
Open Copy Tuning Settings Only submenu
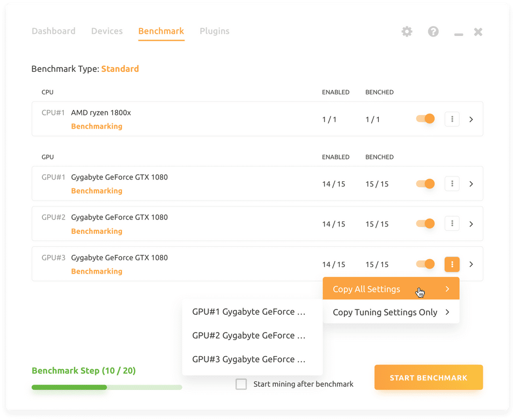pyautogui.click(x=391, y=312)
